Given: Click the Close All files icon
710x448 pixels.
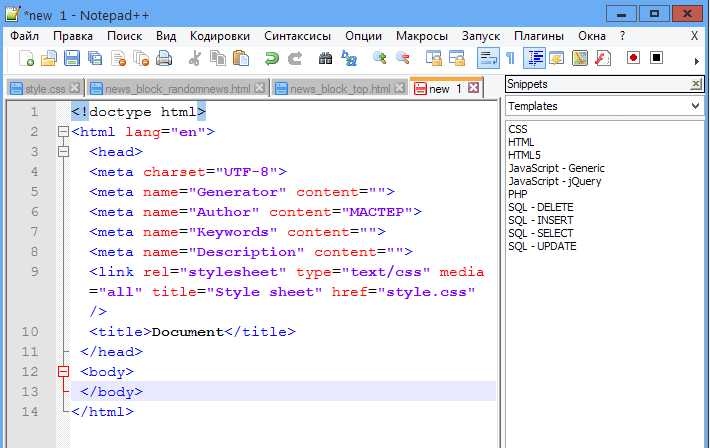Looking at the screenshot, I should pyautogui.click(x=141, y=58).
